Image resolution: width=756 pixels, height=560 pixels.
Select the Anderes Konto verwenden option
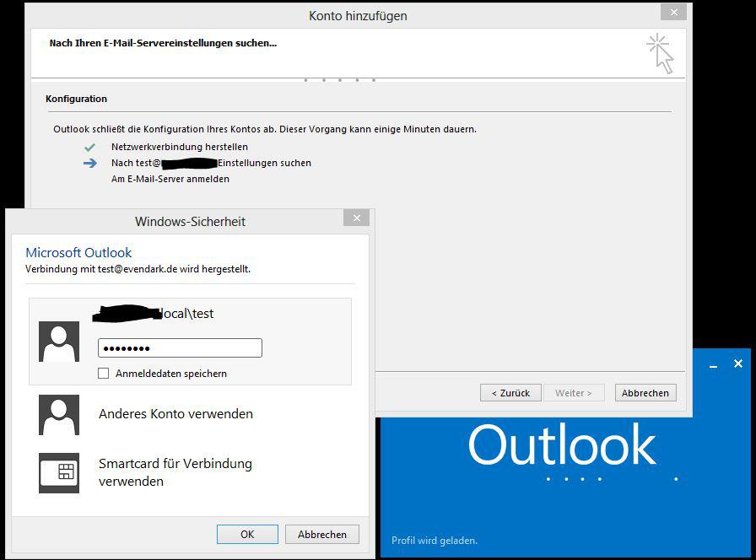(x=176, y=414)
